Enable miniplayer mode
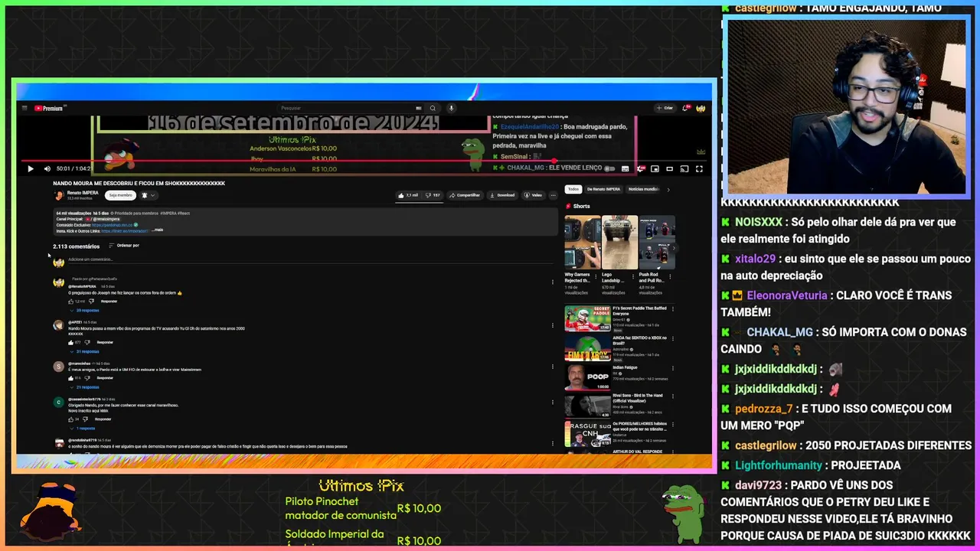Viewport: 980px width, 551px height. tap(655, 168)
